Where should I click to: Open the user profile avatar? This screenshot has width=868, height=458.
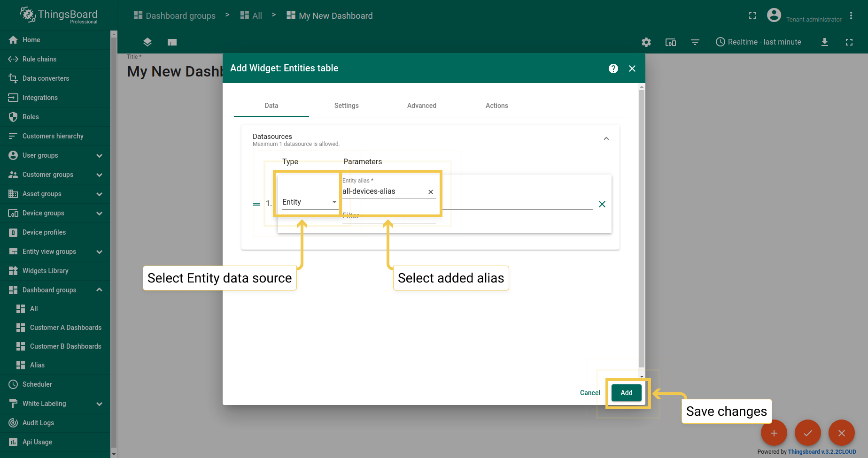click(774, 15)
